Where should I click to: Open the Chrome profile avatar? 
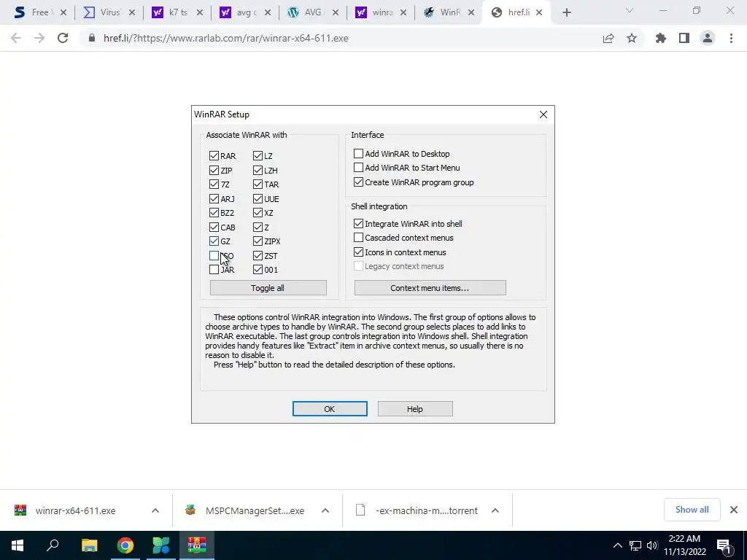tap(708, 38)
